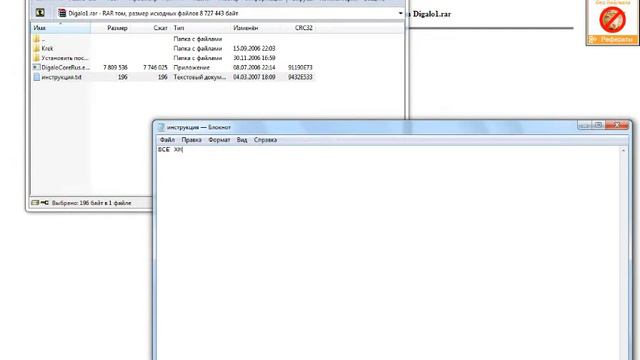This screenshot has height=360, width=640.
Task: Click date '08.07.2006 22:14'
Action: tap(254, 67)
